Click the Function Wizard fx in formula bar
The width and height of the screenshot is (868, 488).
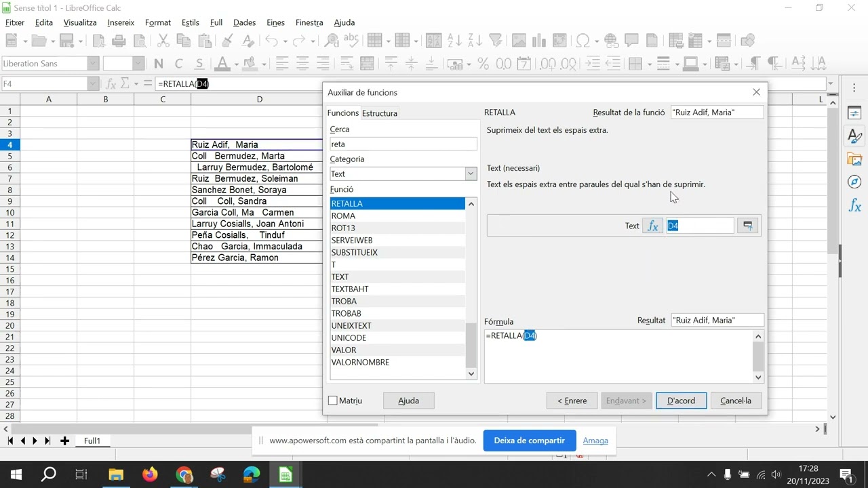point(111,83)
